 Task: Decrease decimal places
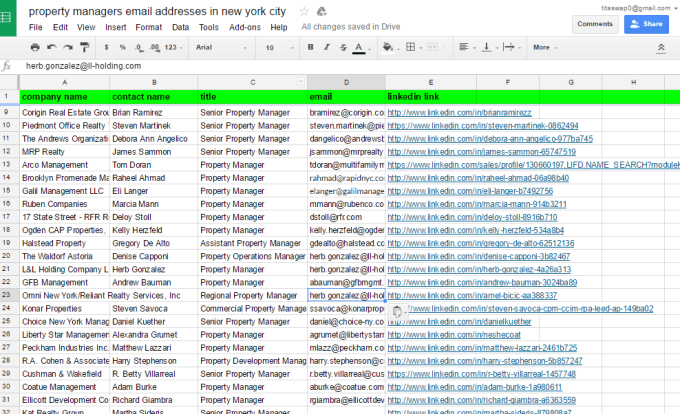click(139, 48)
